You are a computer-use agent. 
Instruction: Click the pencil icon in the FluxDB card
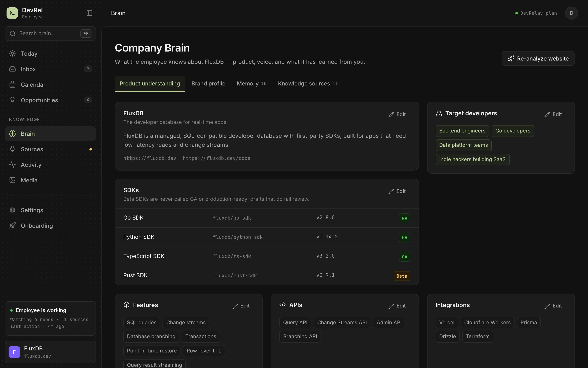tap(391, 114)
